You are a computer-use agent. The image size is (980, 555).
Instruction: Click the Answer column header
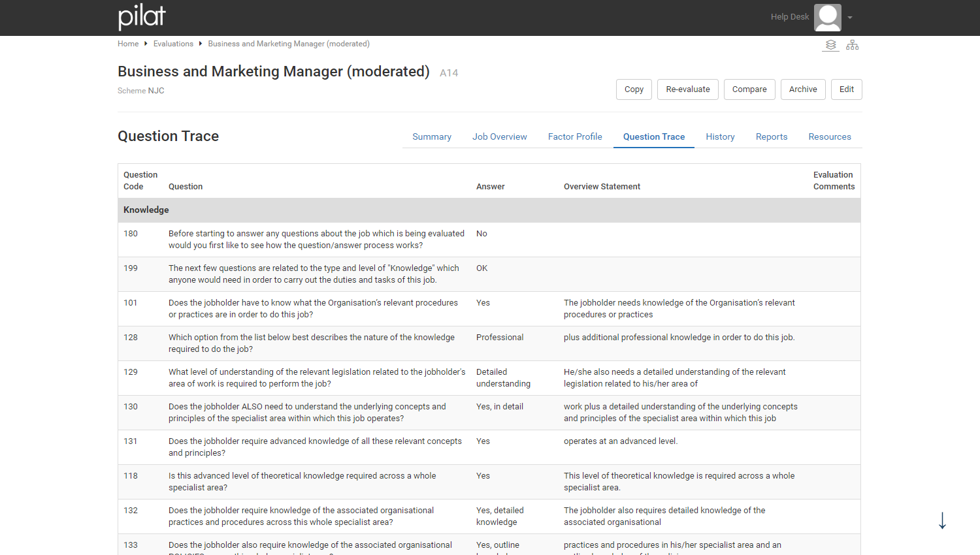(491, 187)
